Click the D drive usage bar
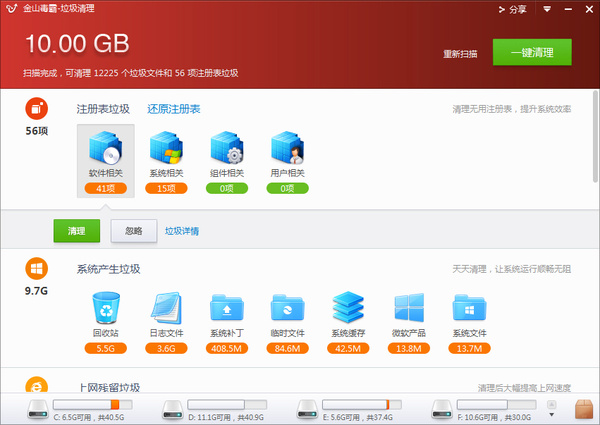The image size is (600, 425). [x=227, y=404]
